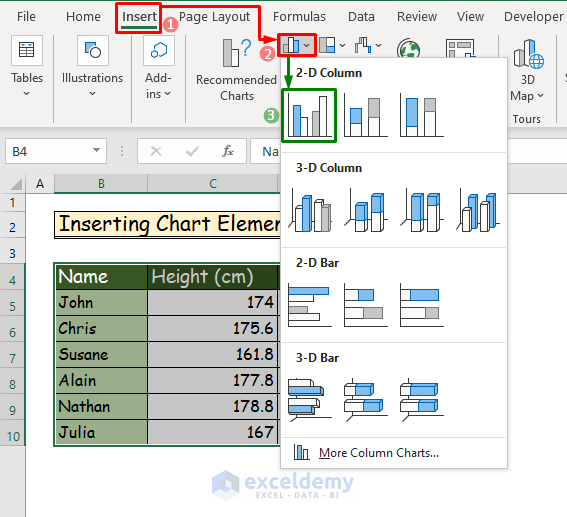This screenshot has width=567, height=517.
Task: Click the formula bar Cancel X icon
Action: pos(156,151)
